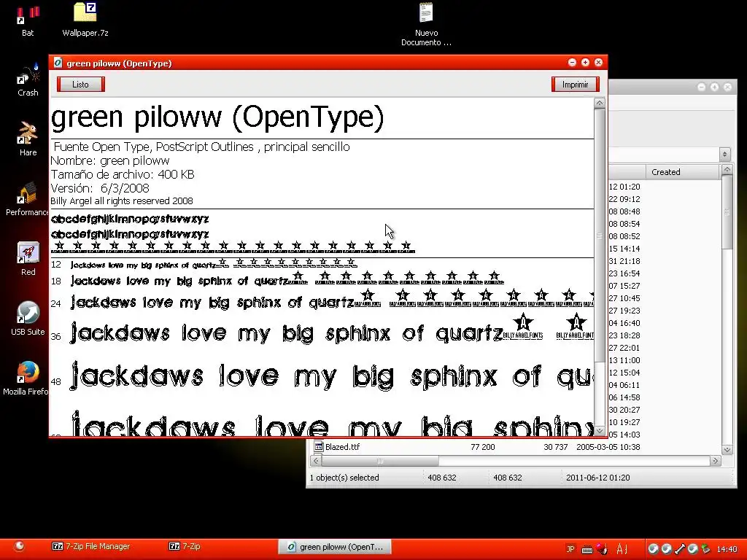The width and height of the screenshot is (747, 560).
Task: Click the 31 21:18 created entry
Action: (624, 261)
